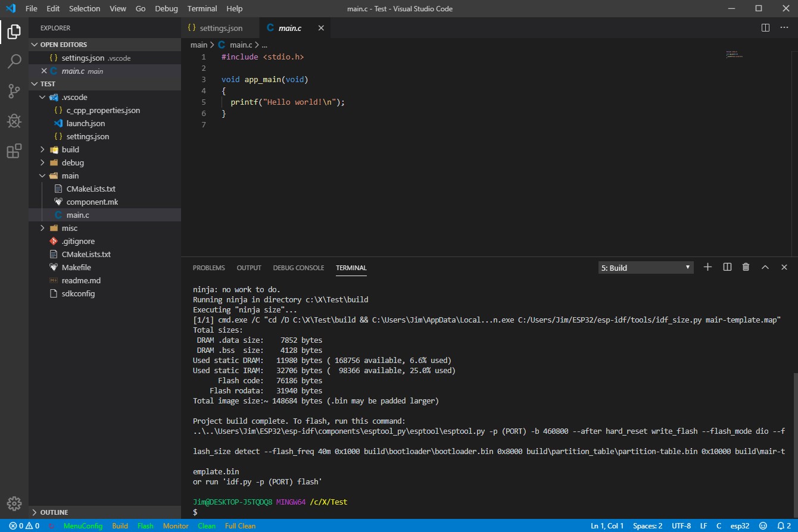This screenshot has height=532, width=798.
Task: Click the MenuConfig status bar button
Action: coord(83,526)
